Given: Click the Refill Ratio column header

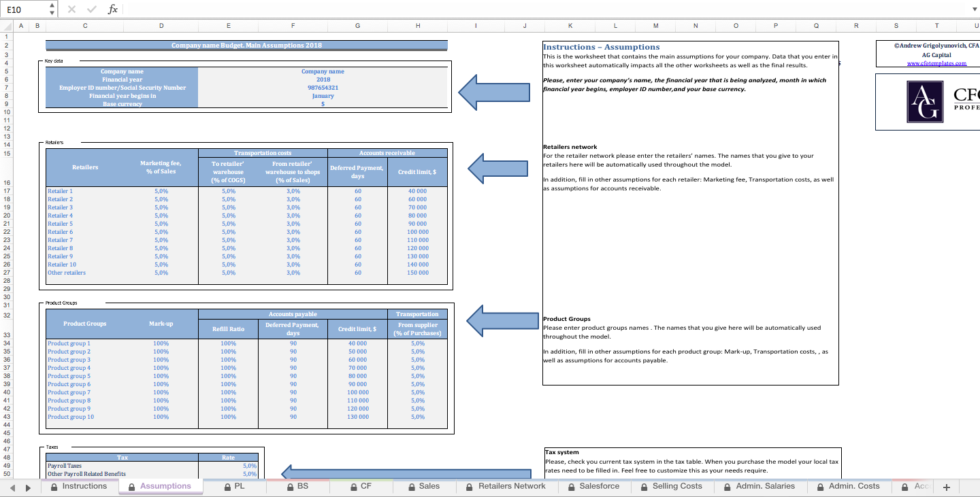Looking at the screenshot, I should point(228,328).
